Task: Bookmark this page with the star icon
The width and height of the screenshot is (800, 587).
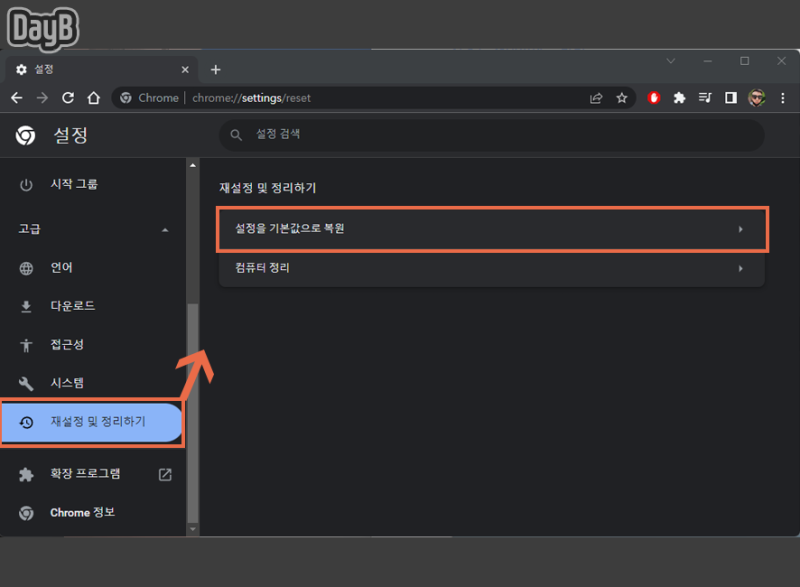Action: pyautogui.click(x=621, y=98)
